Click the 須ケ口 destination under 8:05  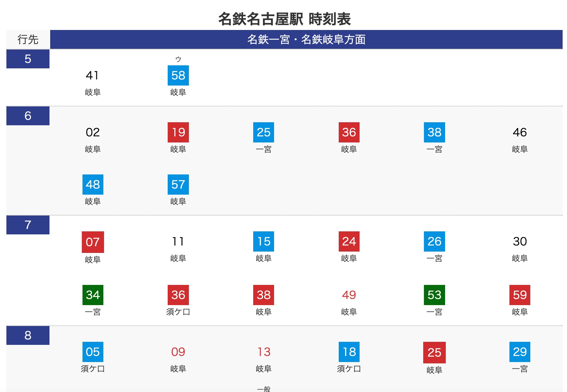[x=93, y=369]
